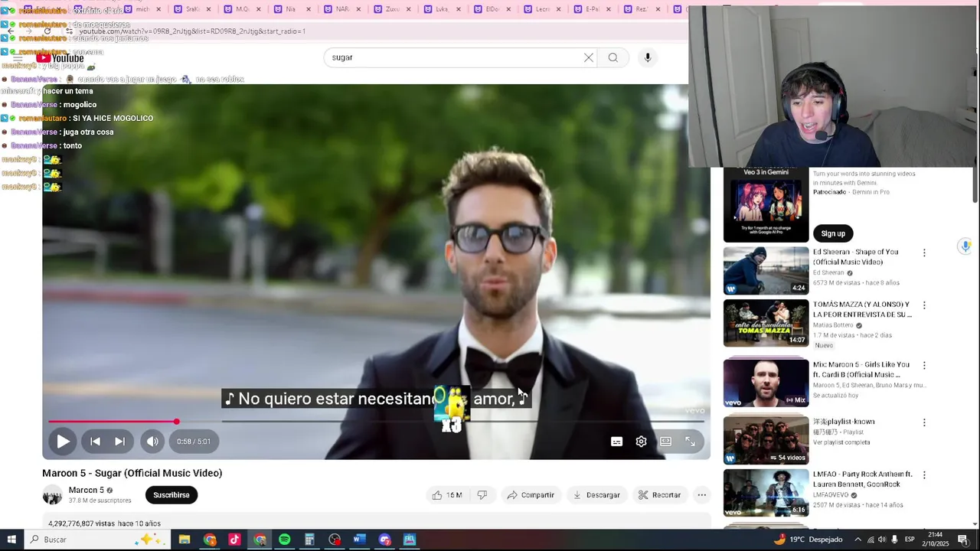Screen dimensions: 980x551
Task: Share the video via Compartir
Action: point(531,495)
